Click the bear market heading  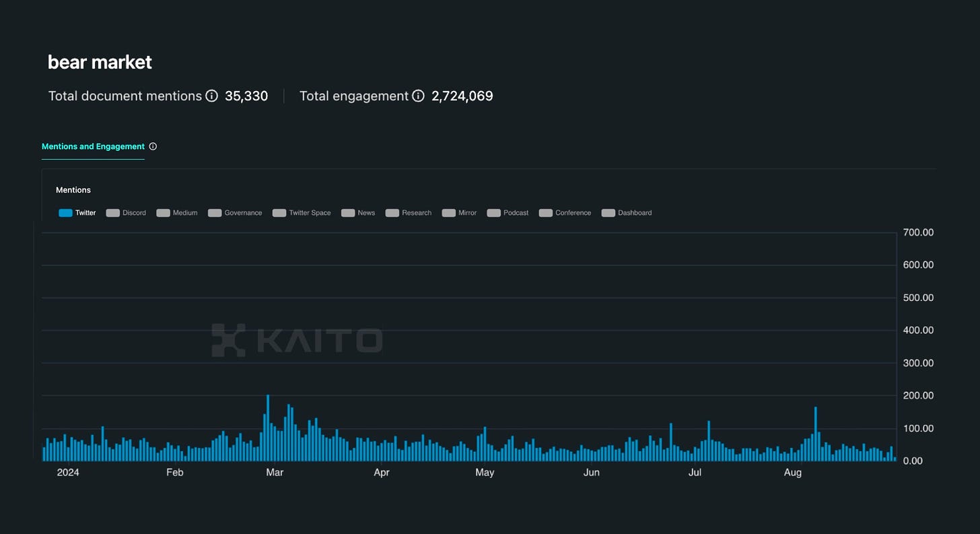click(100, 62)
